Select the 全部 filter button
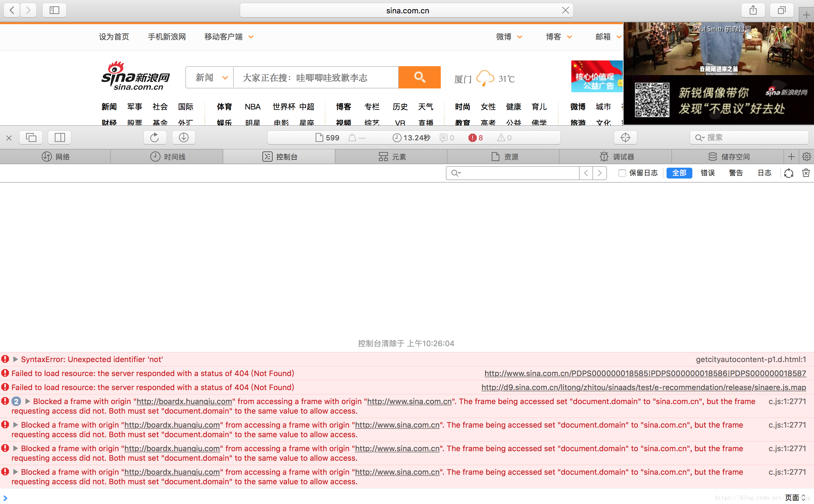This screenshot has width=814, height=504. click(x=679, y=173)
